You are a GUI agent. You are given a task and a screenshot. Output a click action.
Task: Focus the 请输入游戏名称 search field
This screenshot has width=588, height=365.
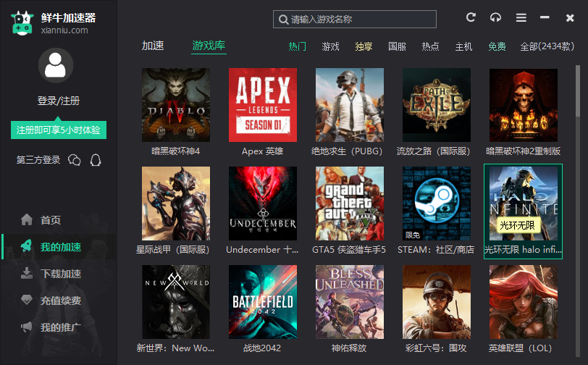(355, 19)
